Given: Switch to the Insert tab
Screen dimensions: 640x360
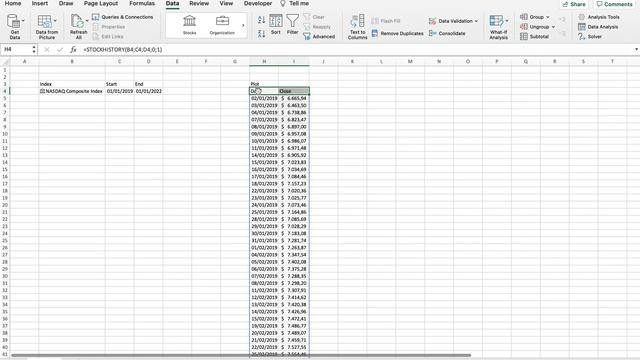Looking at the screenshot, I should click(40, 3).
